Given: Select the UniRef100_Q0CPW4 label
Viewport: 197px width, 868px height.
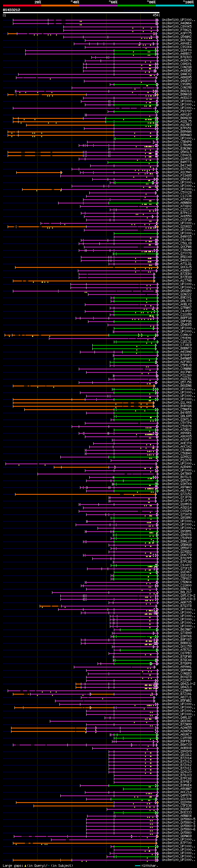Looking at the screenshot, I should tap(176, 247).
